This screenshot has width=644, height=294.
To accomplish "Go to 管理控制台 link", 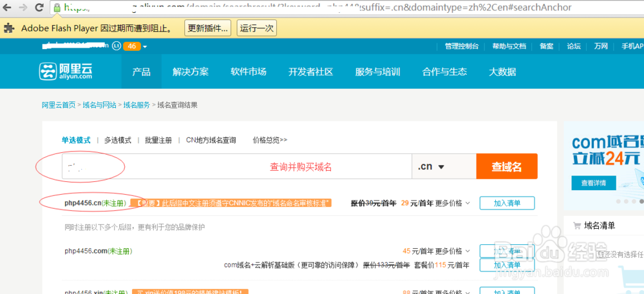I will 462,46.
